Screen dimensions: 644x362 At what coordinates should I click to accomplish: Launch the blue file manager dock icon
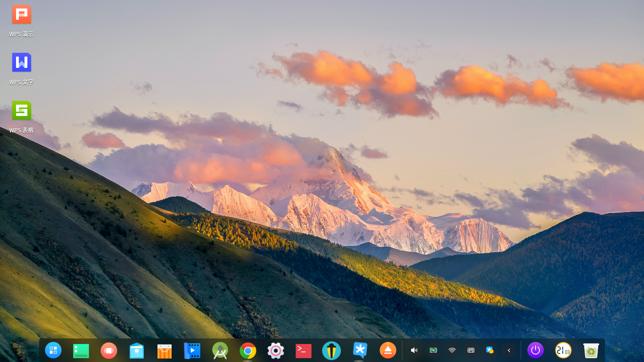[x=137, y=351]
